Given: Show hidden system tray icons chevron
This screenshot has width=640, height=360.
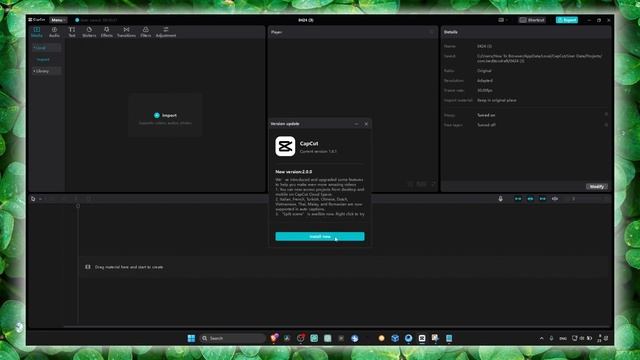Looking at the screenshot, I should (x=542, y=338).
